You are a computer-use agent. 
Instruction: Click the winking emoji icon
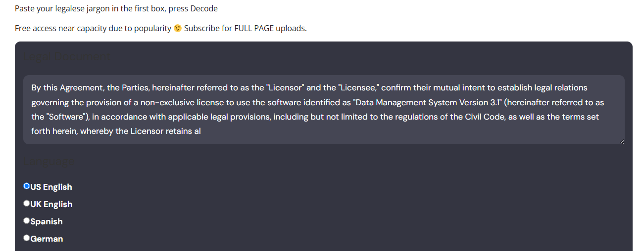tap(178, 28)
